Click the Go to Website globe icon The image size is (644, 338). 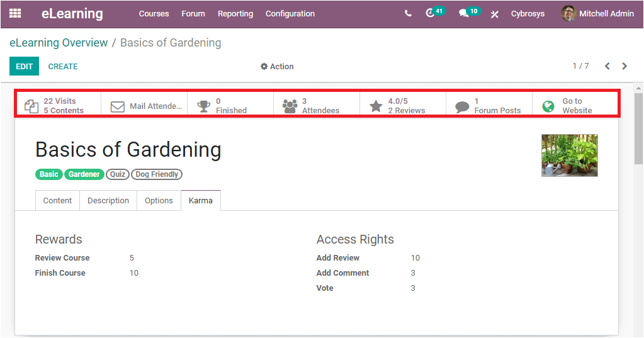click(x=548, y=106)
